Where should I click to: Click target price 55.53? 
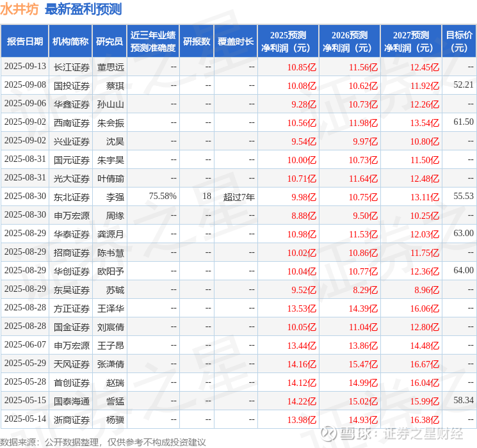(x=464, y=196)
